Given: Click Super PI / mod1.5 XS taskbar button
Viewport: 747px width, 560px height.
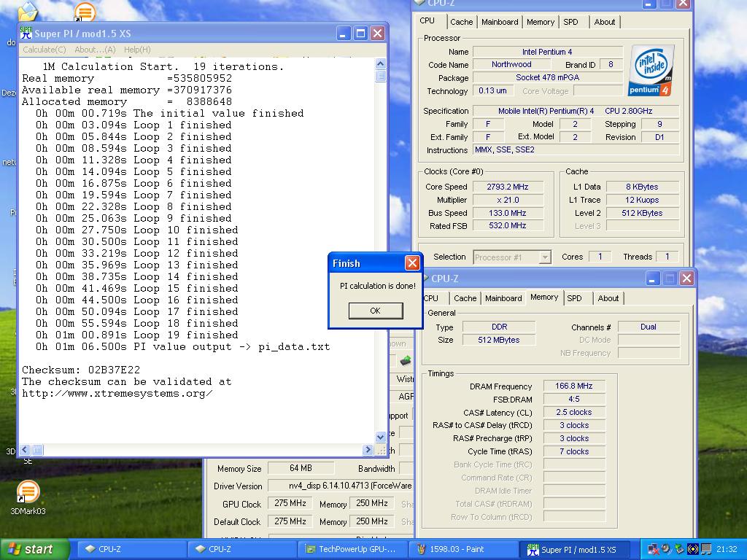Looking at the screenshot, I should coord(576,549).
